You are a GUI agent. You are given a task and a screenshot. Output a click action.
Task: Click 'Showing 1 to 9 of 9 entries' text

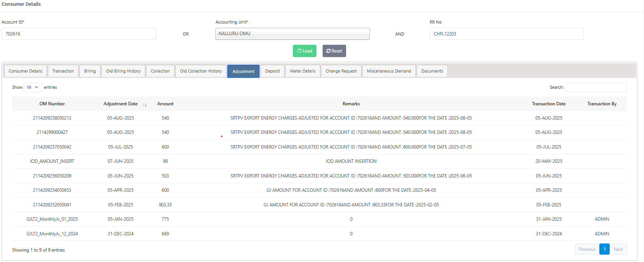point(38,250)
